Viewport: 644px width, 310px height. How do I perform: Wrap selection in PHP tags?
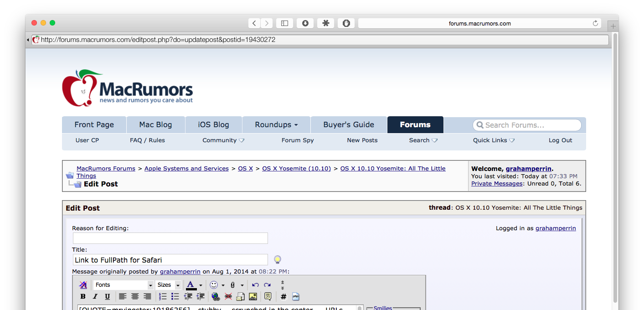tap(295, 297)
